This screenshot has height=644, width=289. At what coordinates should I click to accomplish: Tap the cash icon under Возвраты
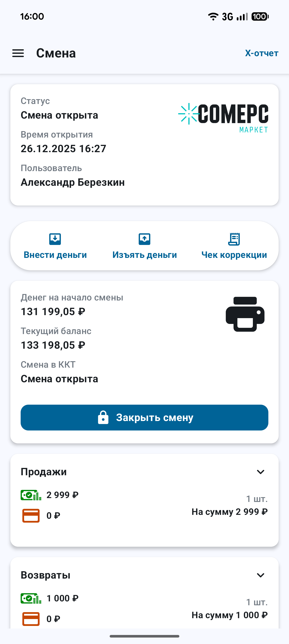point(31,598)
